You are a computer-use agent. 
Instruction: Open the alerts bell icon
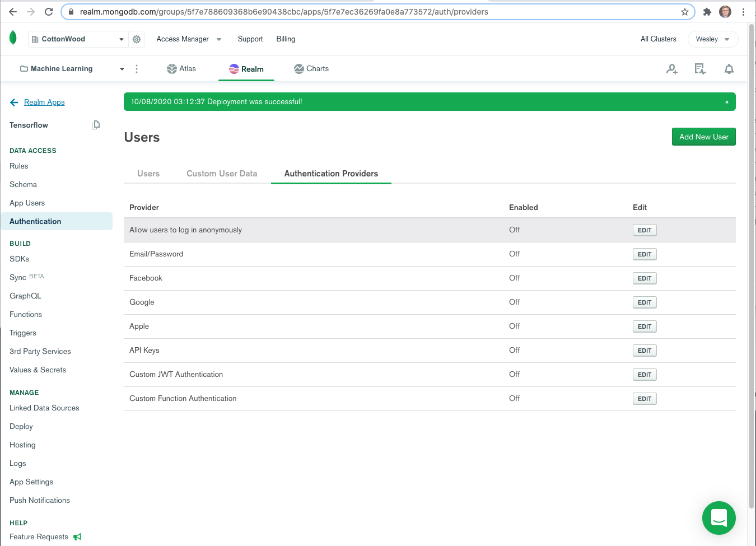729,69
